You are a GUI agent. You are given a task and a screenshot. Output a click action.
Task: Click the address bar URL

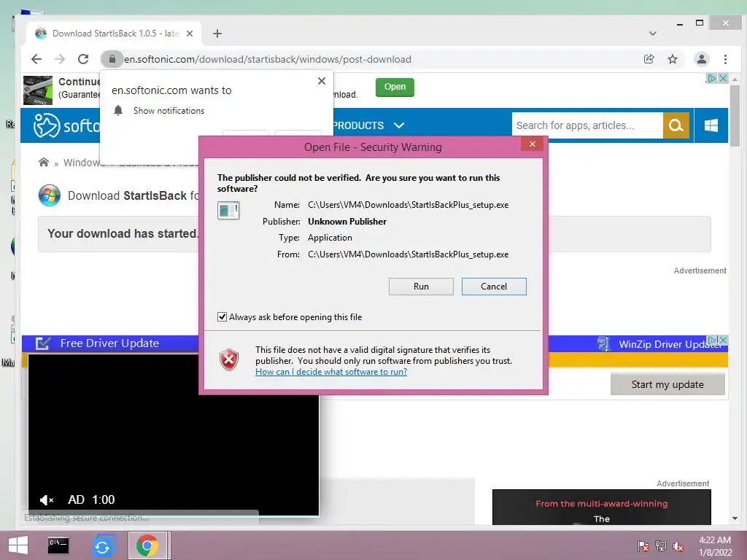click(x=267, y=60)
